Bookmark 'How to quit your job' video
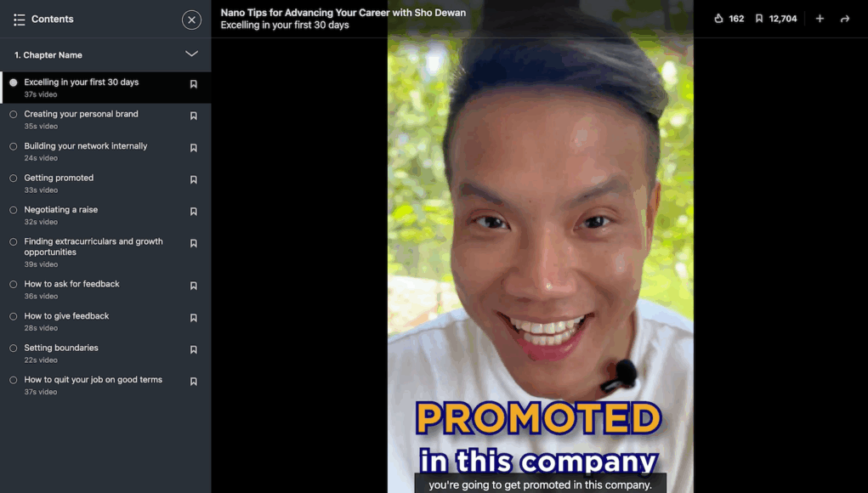Viewport: 868px width, 493px height. [x=194, y=382]
